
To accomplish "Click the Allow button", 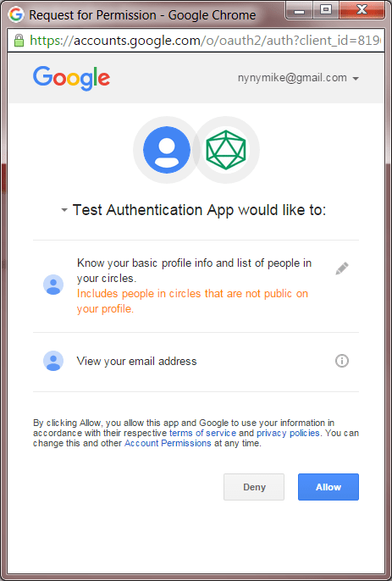I will 329,487.
